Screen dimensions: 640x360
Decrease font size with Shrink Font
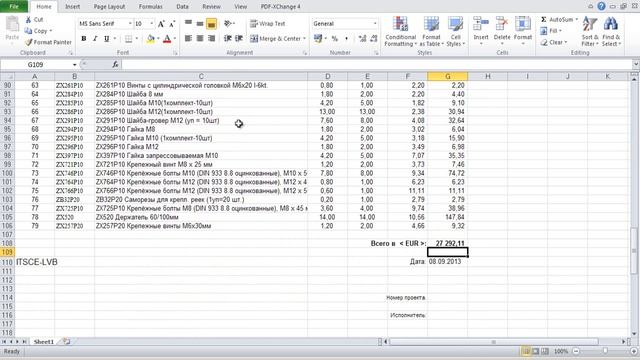(x=172, y=24)
